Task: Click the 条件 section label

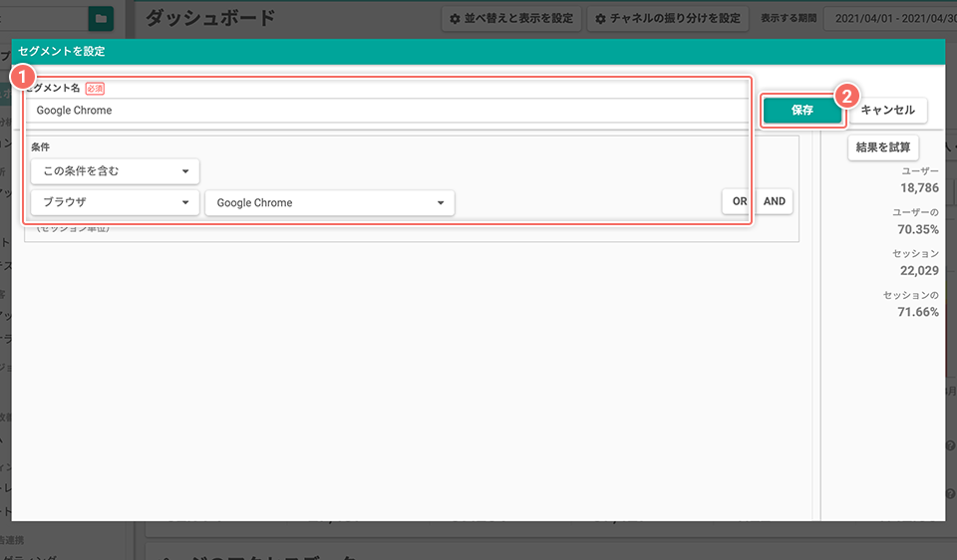Action: (40, 147)
